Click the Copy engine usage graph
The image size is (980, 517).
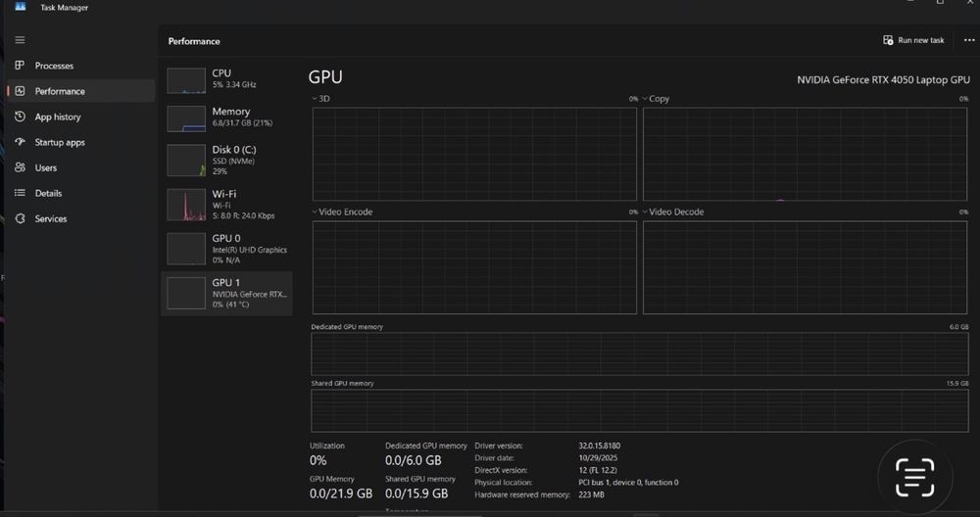pos(805,154)
